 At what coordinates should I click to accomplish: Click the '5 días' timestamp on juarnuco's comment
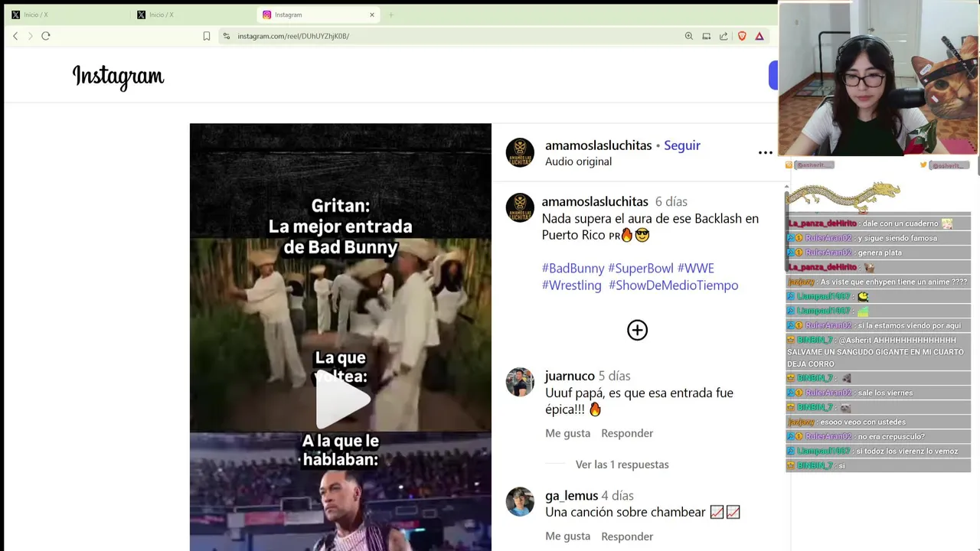pyautogui.click(x=614, y=376)
